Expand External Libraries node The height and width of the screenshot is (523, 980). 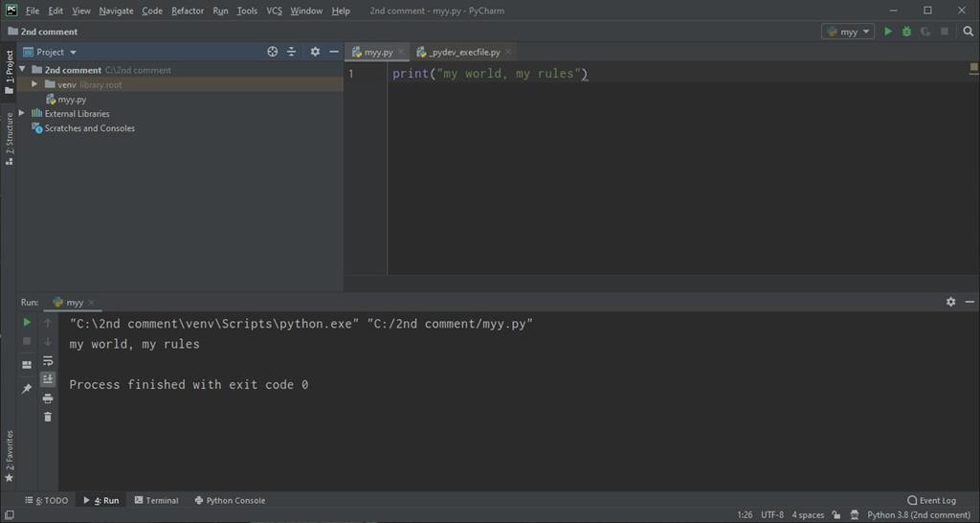22,113
